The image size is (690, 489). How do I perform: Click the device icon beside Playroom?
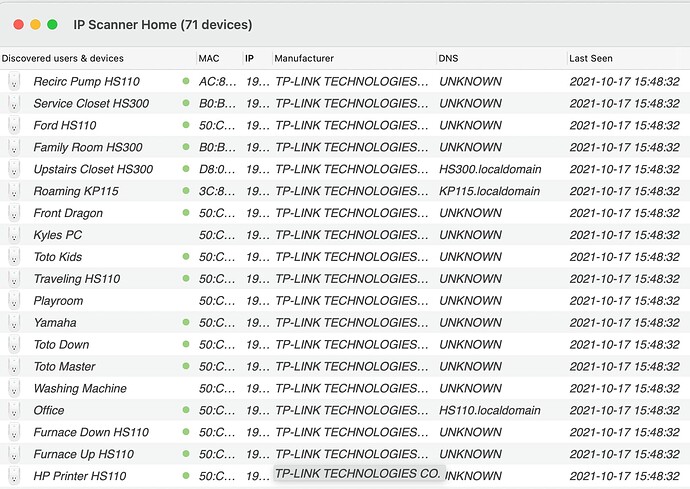coord(14,301)
